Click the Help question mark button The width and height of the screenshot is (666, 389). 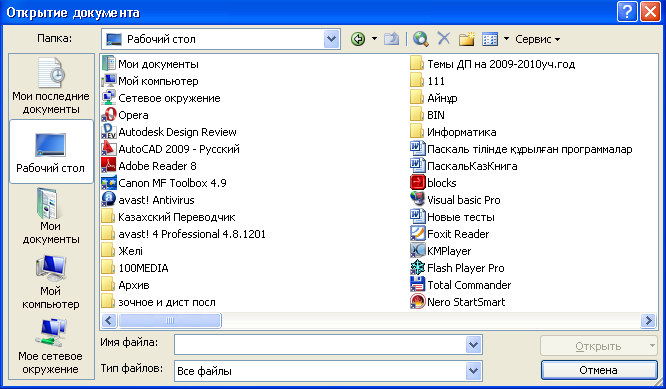pyautogui.click(x=627, y=11)
